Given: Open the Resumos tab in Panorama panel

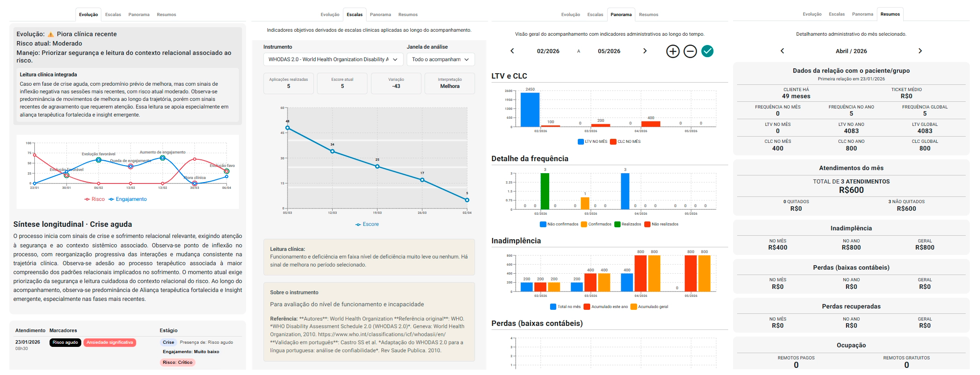Looking at the screenshot, I should click(648, 15).
